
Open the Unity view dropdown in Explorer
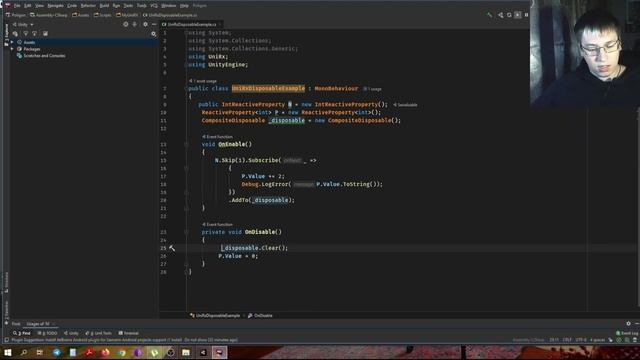pyautogui.click(x=23, y=24)
